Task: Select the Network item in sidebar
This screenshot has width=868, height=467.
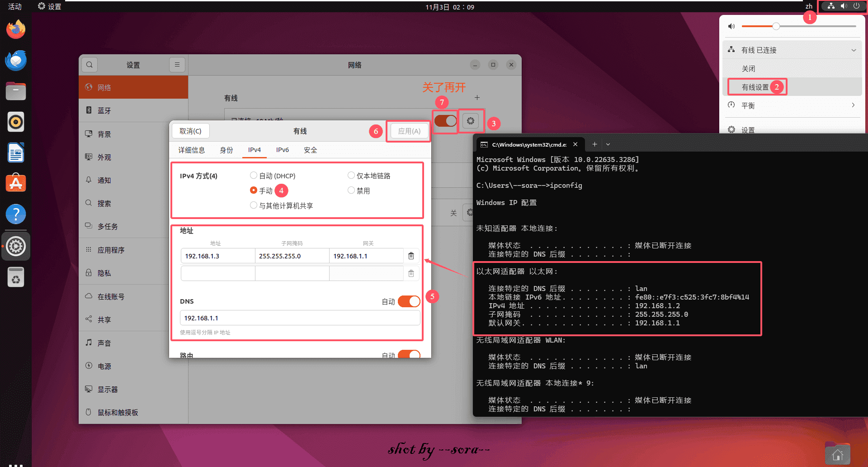Action: [x=133, y=87]
